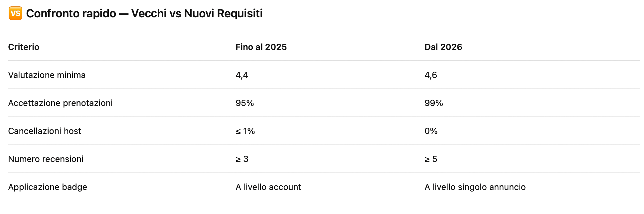The width and height of the screenshot is (644, 214).
Task: Click the '≥ 5' reviews cell
Action: coord(431,159)
